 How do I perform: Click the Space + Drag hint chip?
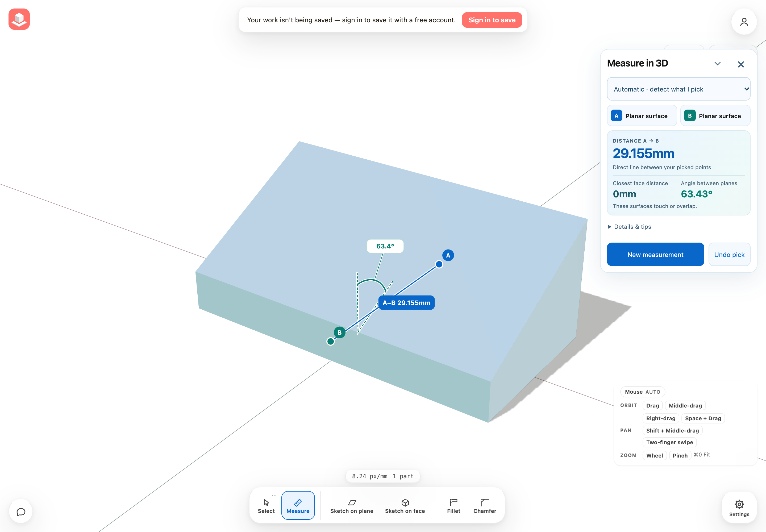[x=703, y=418]
